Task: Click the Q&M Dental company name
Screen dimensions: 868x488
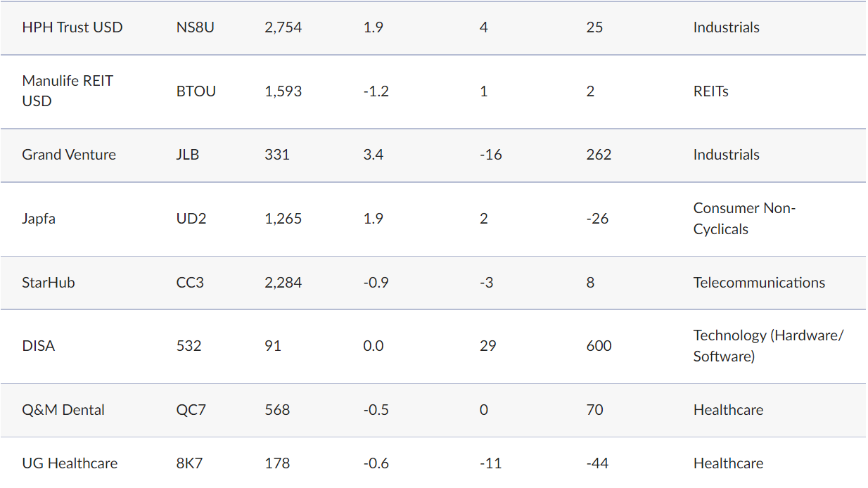Action: 63,410
